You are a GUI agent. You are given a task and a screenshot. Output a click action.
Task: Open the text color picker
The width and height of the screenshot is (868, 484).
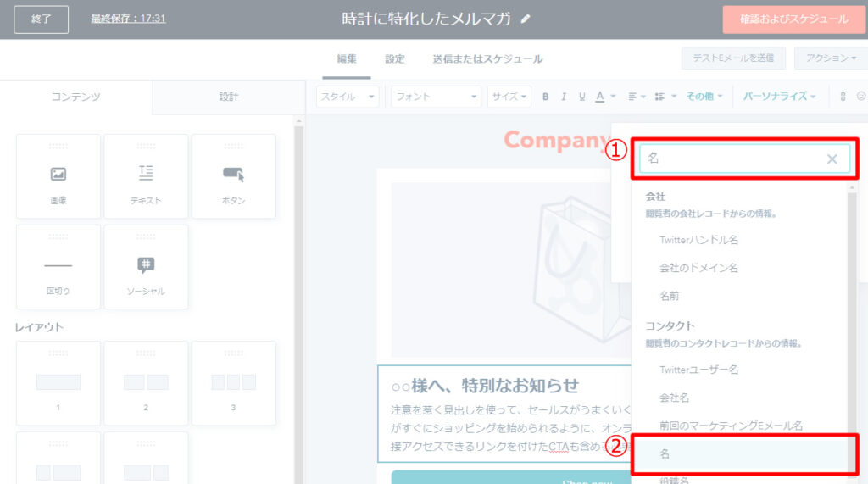[604, 97]
